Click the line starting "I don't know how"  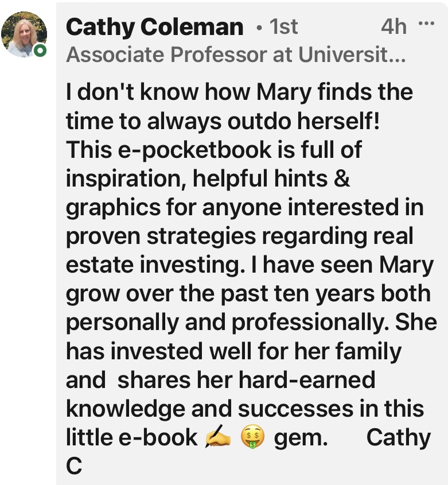239,92
